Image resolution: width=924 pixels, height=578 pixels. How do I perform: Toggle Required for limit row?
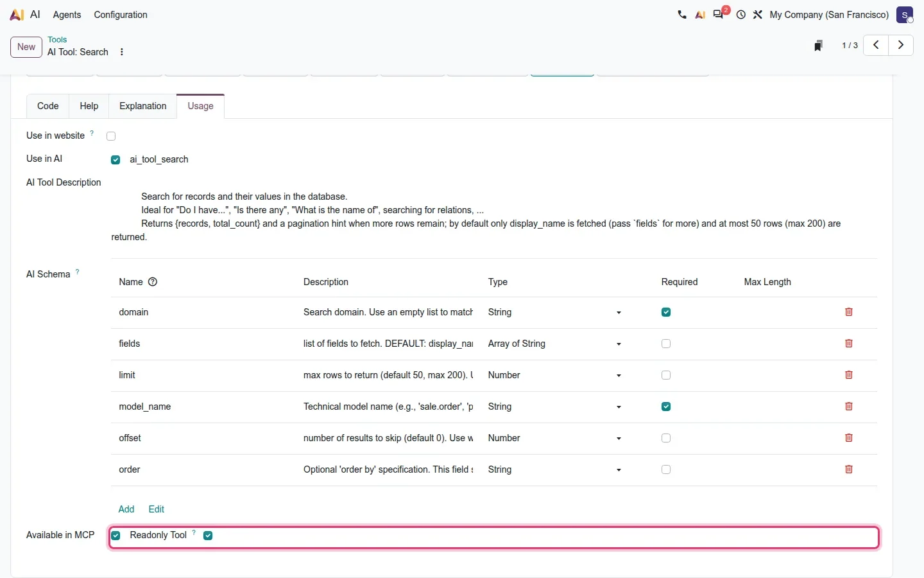[666, 375]
